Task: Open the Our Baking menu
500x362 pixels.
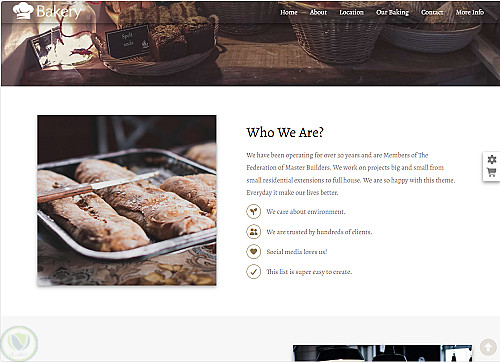Action: (x=392, y=12)
